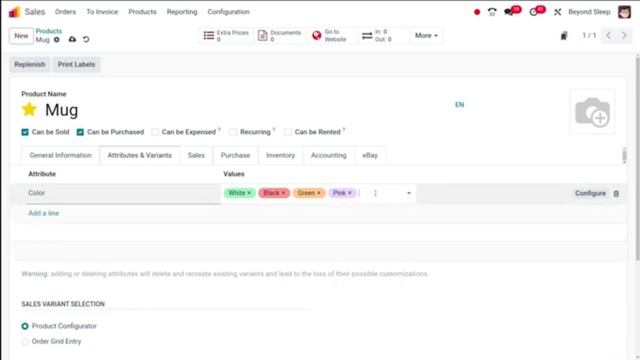Click the Values column header
Screen dimensions: 640x360
234,174
